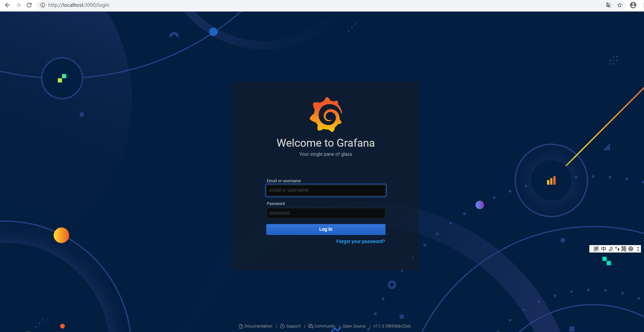Open IME settings gear icon
Viewport: 644px width, 332px height.
[631, 249]
